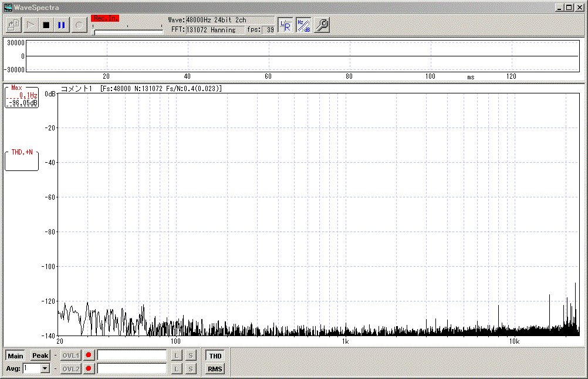Click the S save button on OVL1 row
Screen dimensions: 588x379
[x=191, y=355]
